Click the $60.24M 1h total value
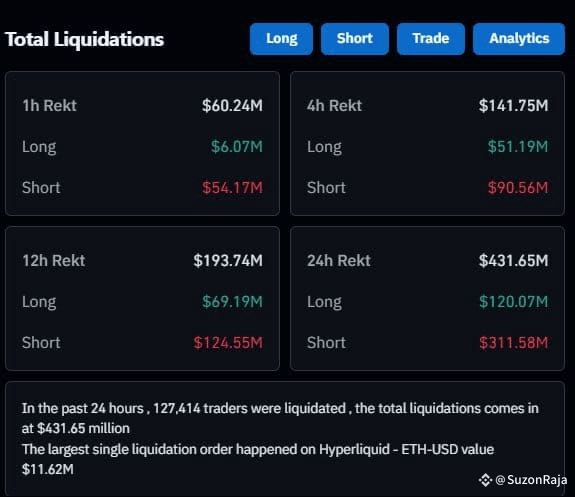This screenshot has width=575, height=497. click(232, 106)
